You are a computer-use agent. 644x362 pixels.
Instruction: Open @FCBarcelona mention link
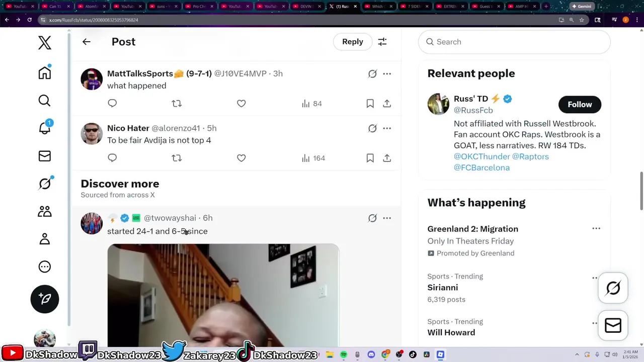point(481,167)
